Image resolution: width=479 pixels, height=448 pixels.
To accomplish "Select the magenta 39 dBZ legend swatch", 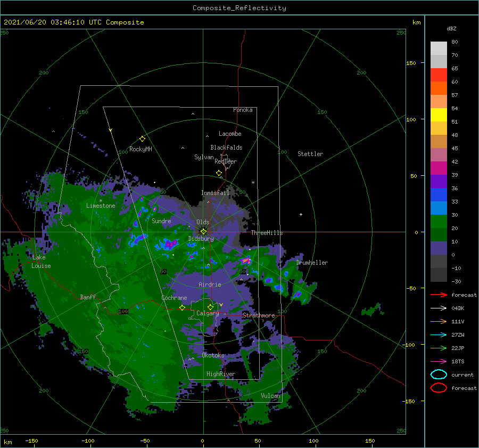I will tap(439, 168).
